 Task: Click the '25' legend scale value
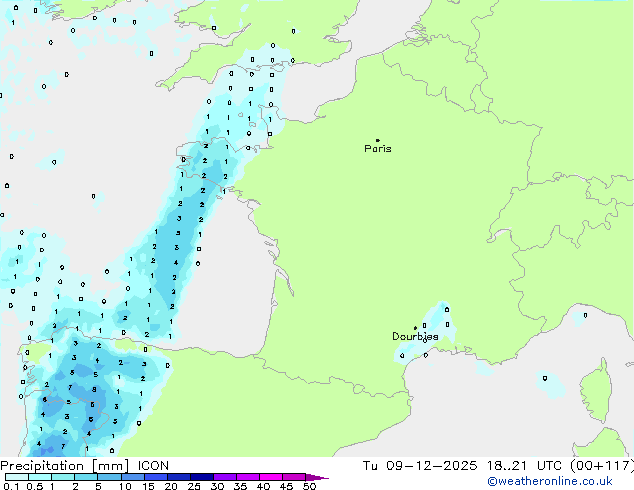coord(194,486)
